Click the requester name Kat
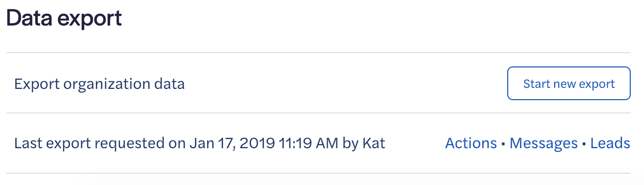The width and height of the screenshot is (644, 185). [374, 144]
